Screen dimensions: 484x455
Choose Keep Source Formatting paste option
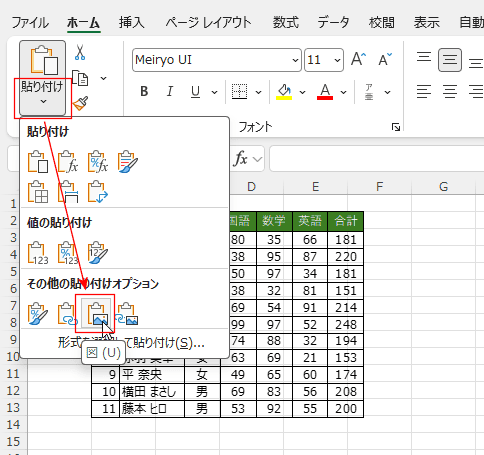pyautogui.click(x=128, y=162)
